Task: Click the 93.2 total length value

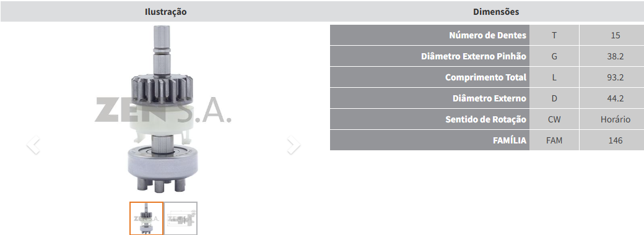Action: coord(616,77)
